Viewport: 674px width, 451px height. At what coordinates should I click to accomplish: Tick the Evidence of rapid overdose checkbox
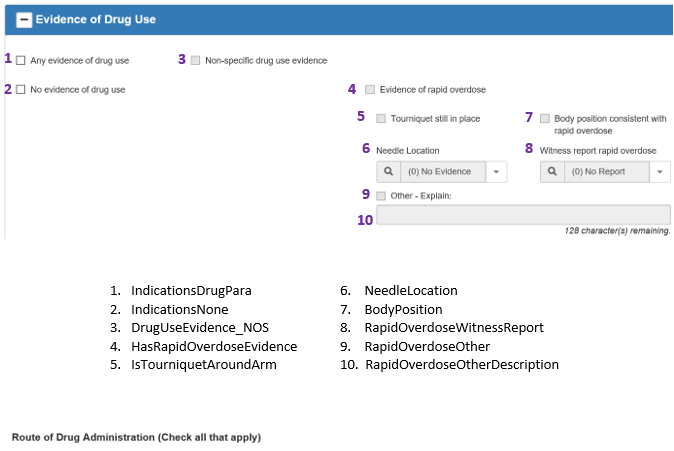[370, 89]
